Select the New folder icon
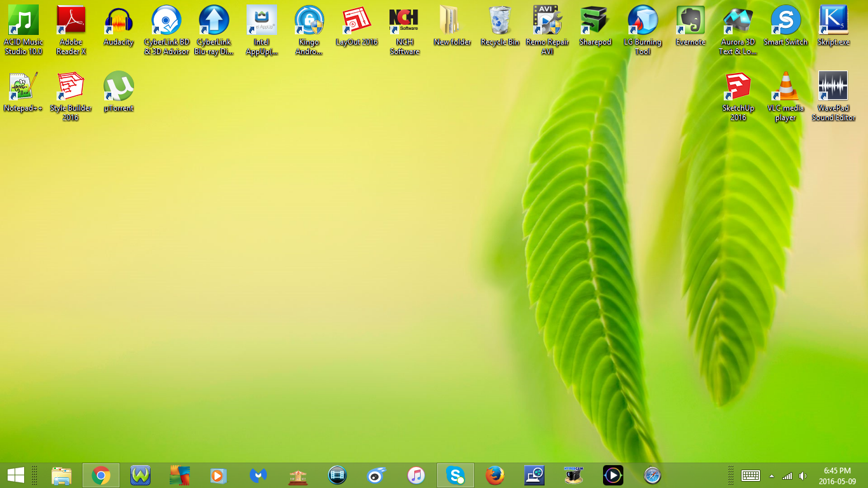 click(x=452, y=27)
